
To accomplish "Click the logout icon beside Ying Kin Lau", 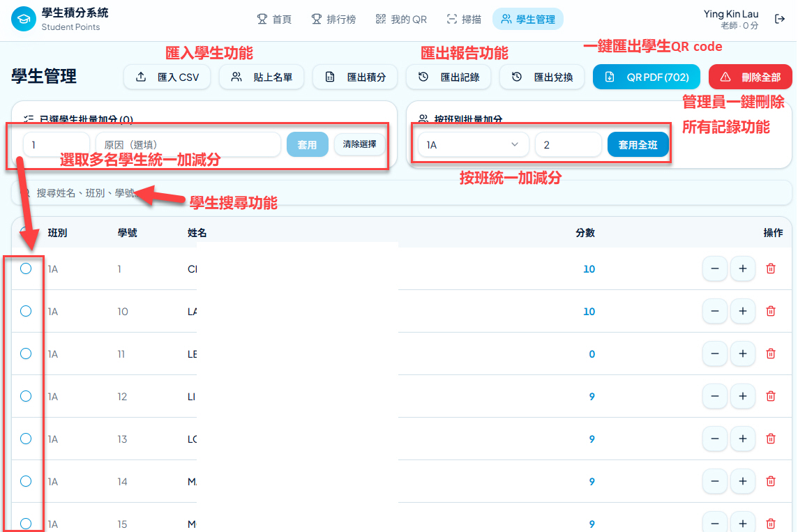I will click(779, 20).
